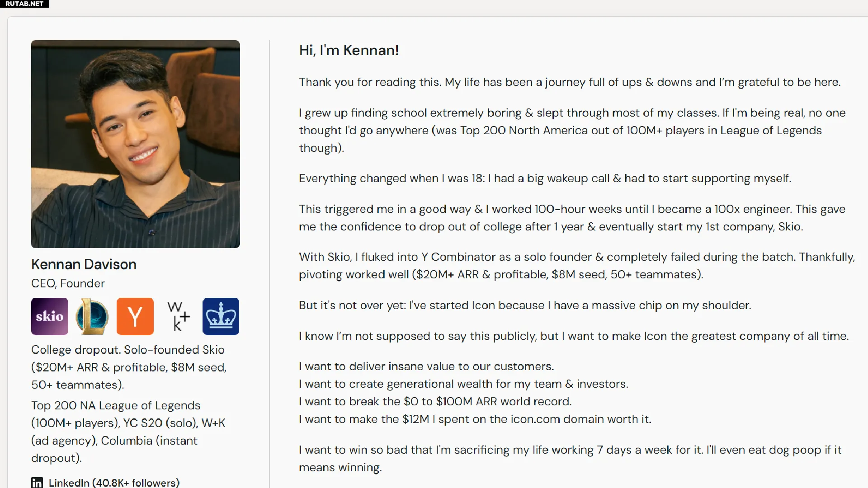
Task: Click the line "I want to deliver insane value"
Action: tap(426, 366)
